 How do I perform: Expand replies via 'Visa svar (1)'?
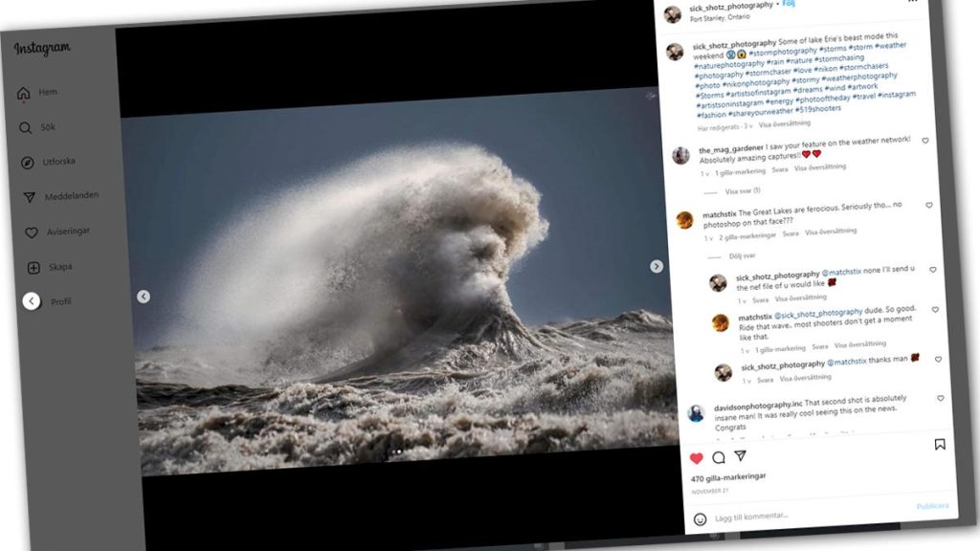click(x=744, y=191)
